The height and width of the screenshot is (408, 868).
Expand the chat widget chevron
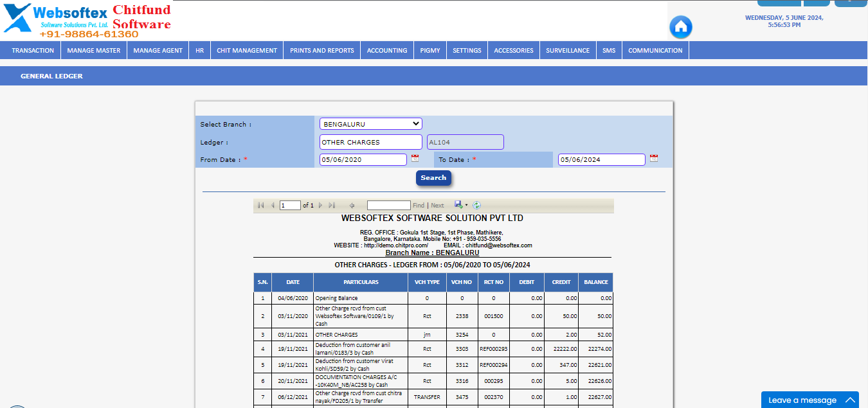click(850, 400)
